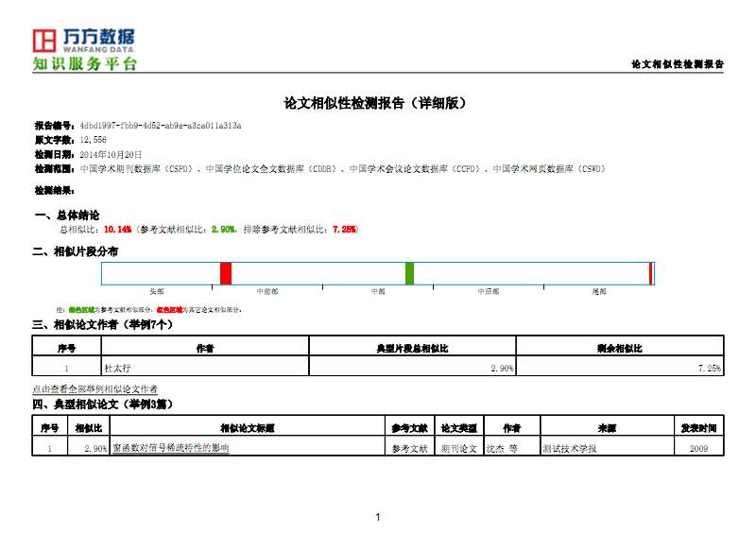Click the 中国学位论文全文数据库（CDDB） text
The height and width of the screenshot is (534, 756).
click(270, 169)
